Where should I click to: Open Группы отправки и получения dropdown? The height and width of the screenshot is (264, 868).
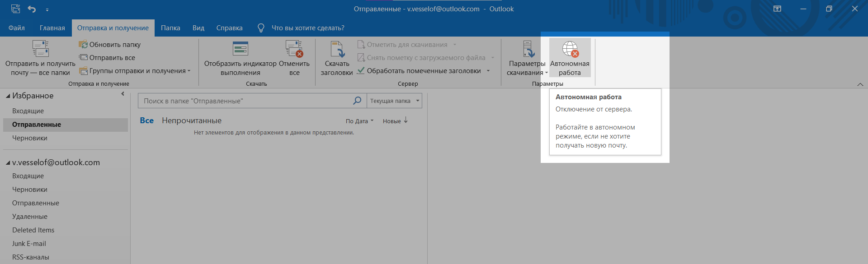tap(135, 71)
